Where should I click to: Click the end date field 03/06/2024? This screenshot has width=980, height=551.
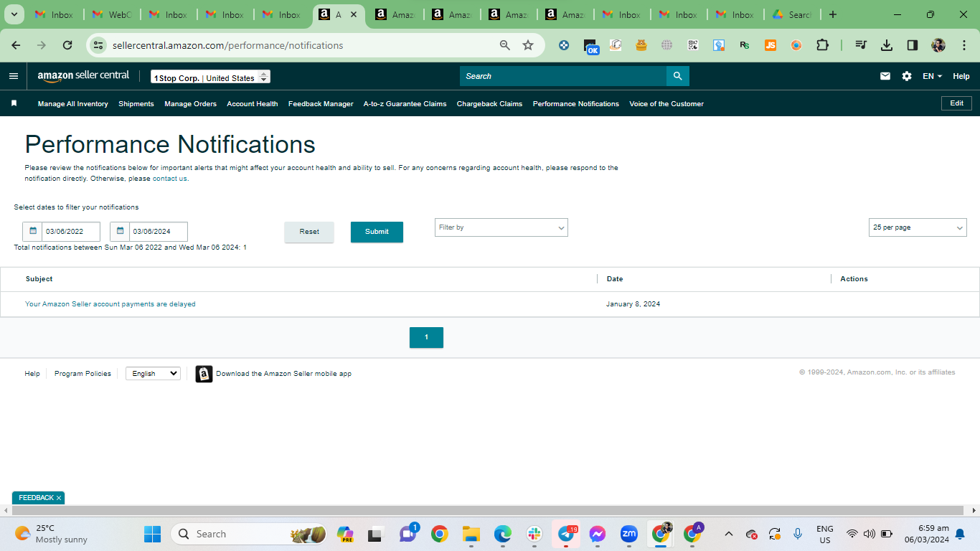158,232
